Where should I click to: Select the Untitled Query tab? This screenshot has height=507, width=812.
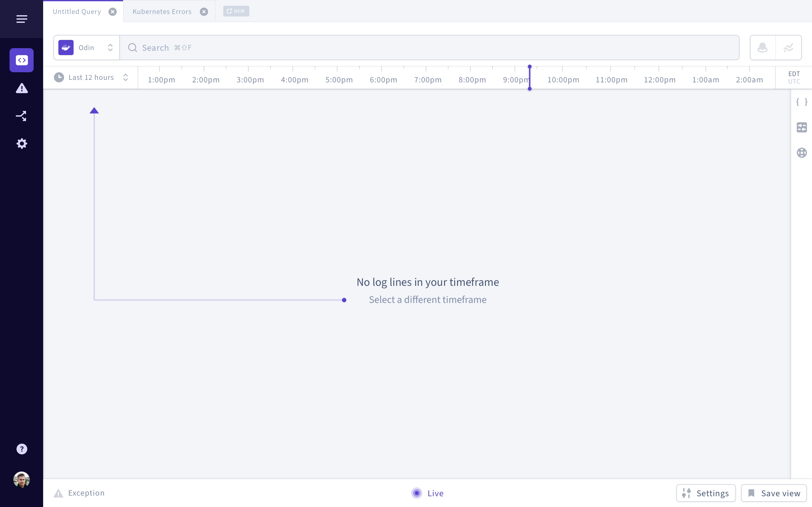click(77, 11)
